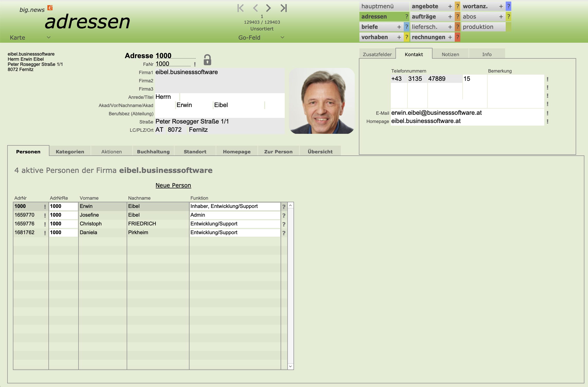Click the orange big.news e logo

50,8
